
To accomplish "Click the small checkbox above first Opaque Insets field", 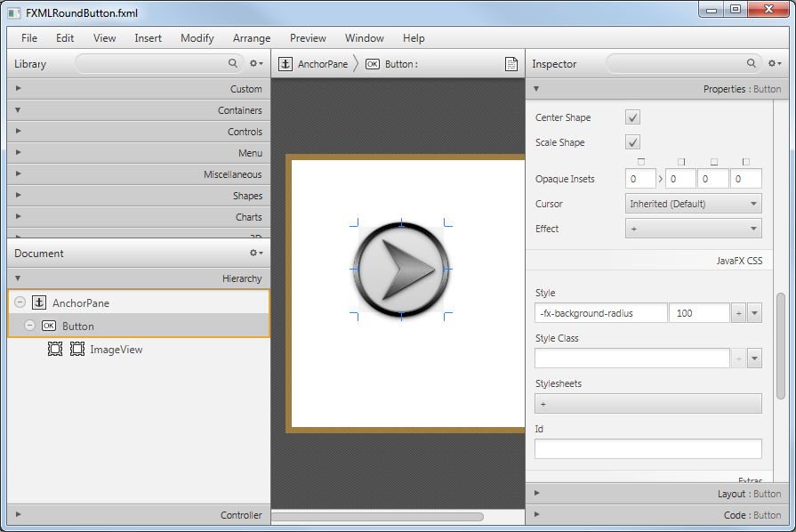I will point(643,162).
